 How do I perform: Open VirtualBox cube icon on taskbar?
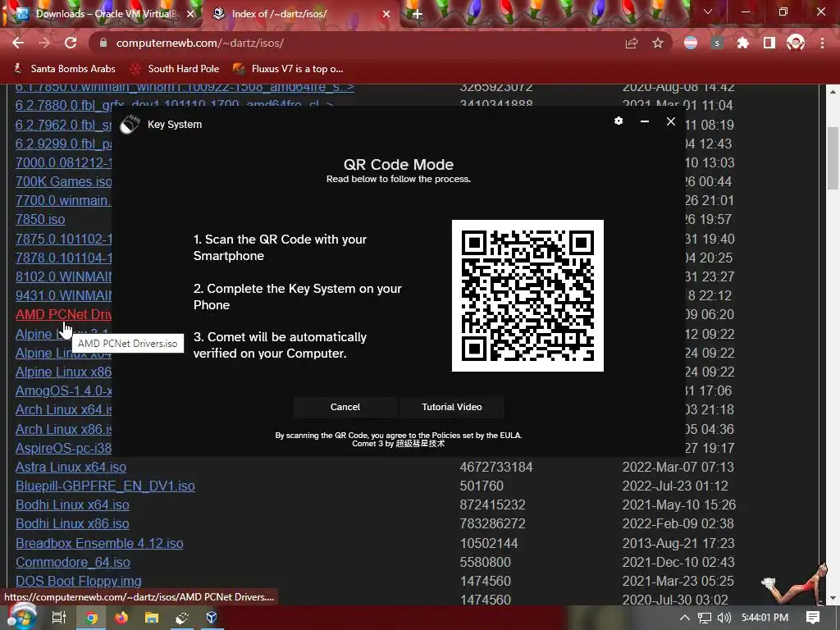coord(212,618)
